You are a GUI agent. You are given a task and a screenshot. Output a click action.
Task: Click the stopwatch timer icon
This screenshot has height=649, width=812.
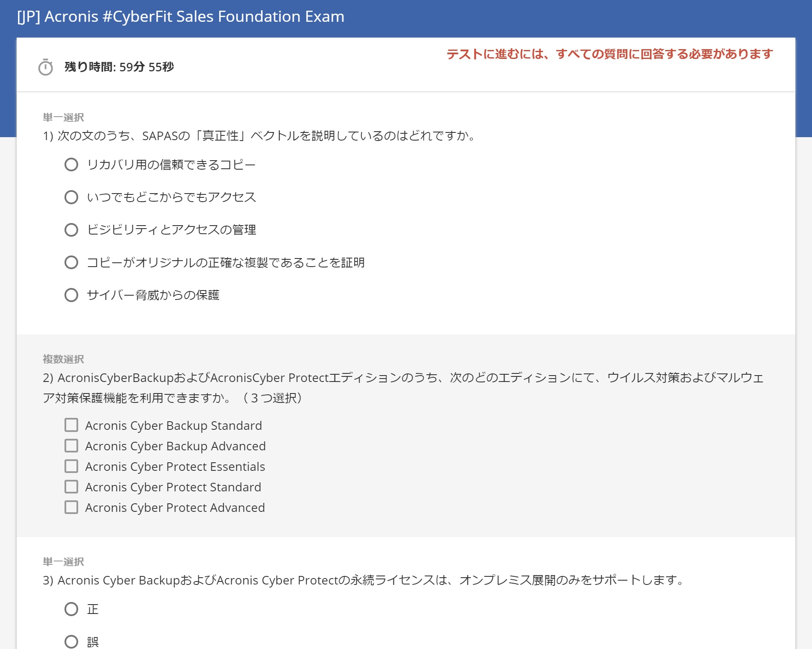[x=45, y=67]
